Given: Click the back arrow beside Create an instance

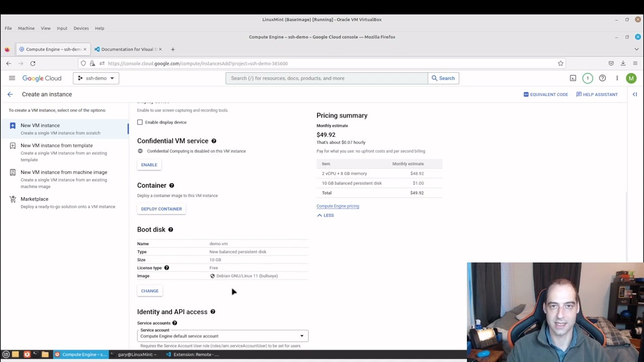Looking at the screenshot, I should (10, 94).
